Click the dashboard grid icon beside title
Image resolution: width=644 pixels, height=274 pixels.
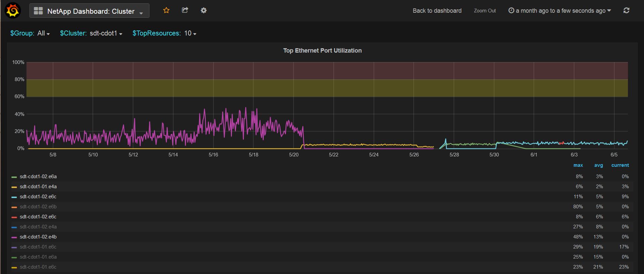(39, 11)
